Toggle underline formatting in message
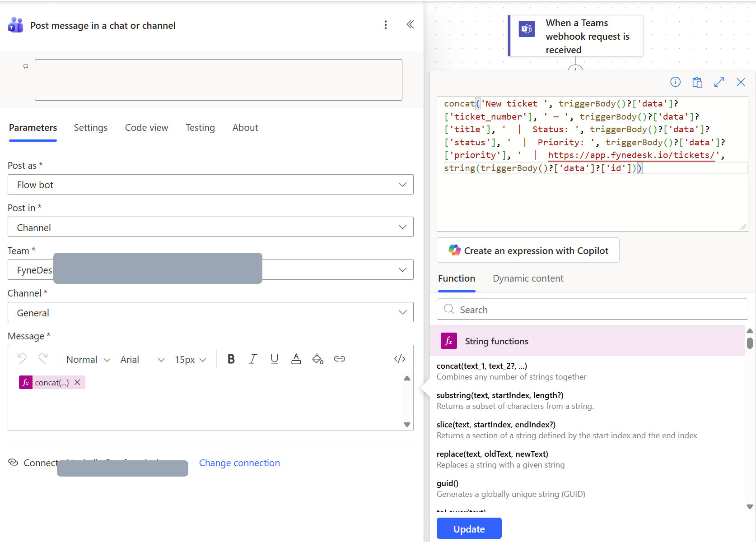 (274, 359)
